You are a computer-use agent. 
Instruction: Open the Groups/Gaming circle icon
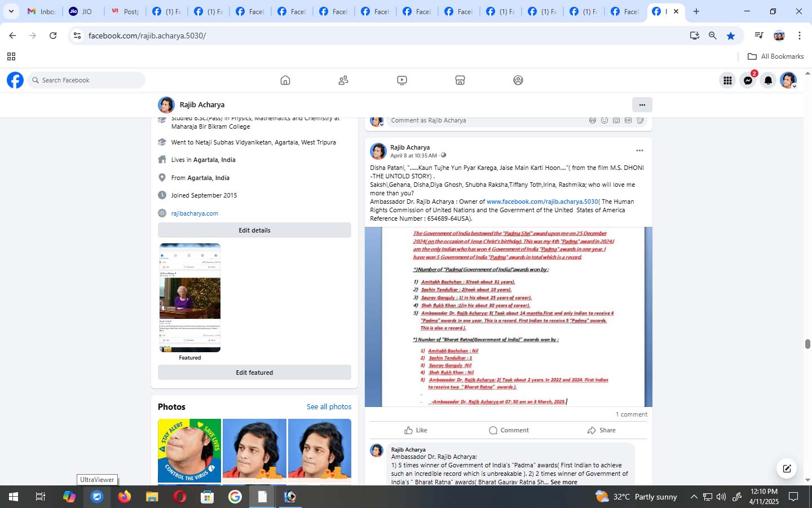(x=518, y=80)
